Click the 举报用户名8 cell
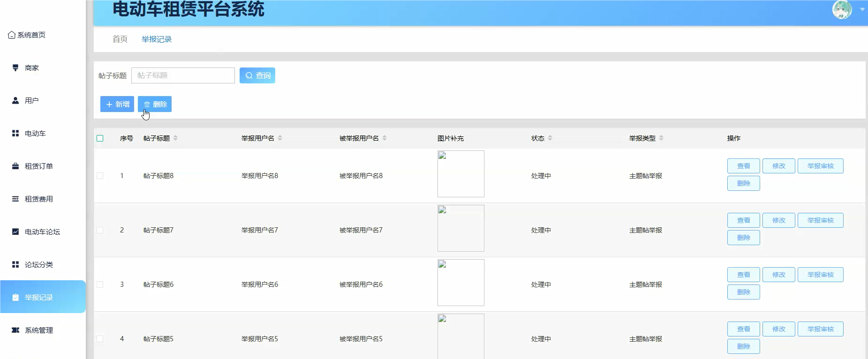This screenshot has height=359, width=868. click(x=260, y=176)
